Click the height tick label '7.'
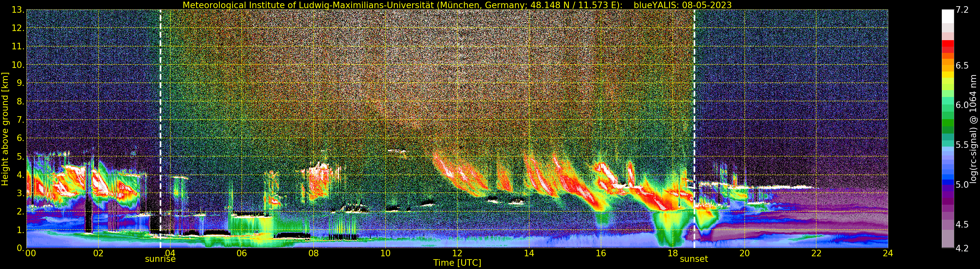The image size is (980, 269). click(21, 120)
